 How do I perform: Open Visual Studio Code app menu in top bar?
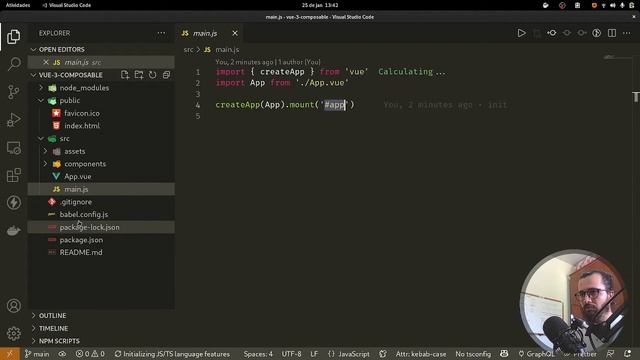tap(67, 5)
